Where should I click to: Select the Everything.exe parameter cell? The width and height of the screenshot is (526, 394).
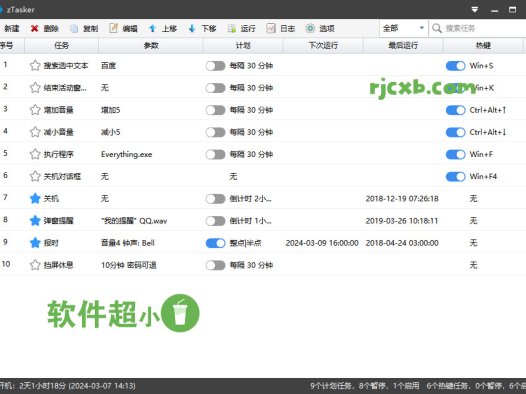coord(126,155)
